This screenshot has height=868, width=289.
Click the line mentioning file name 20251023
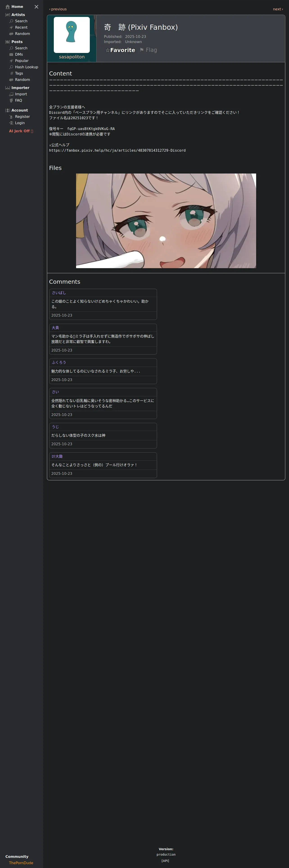(74, 118)
